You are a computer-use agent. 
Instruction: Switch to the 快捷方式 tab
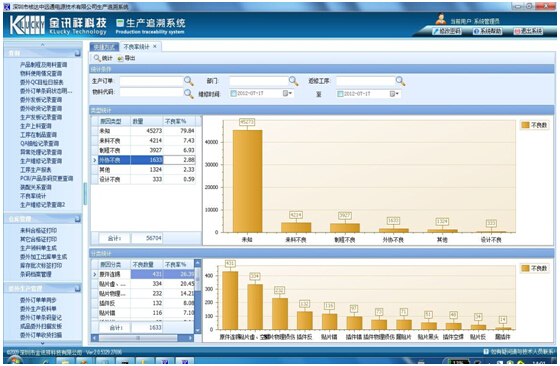tap(104, 47)
